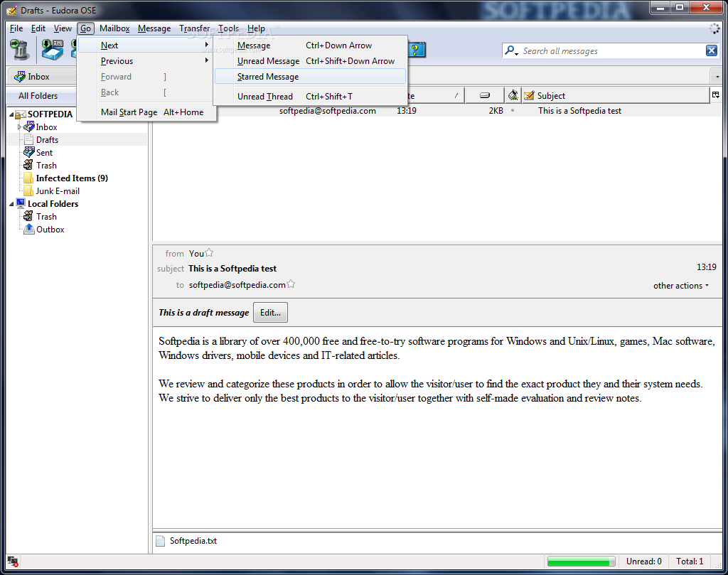Open the Tools menu

228,28
